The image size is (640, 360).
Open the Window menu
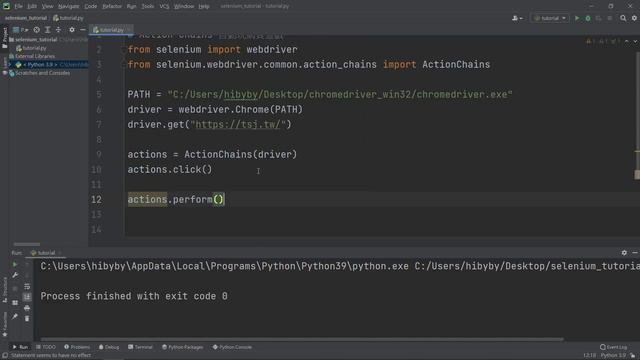(184, 6)
